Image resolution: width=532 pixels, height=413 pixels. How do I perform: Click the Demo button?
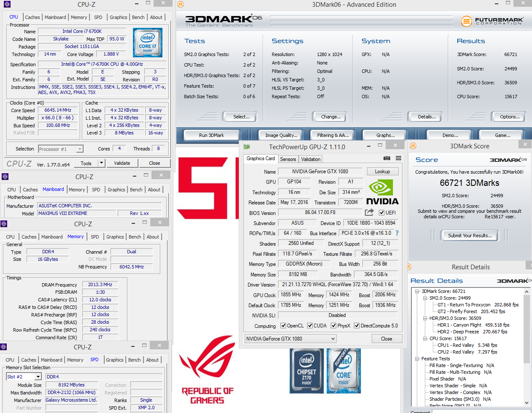[450, 135]
